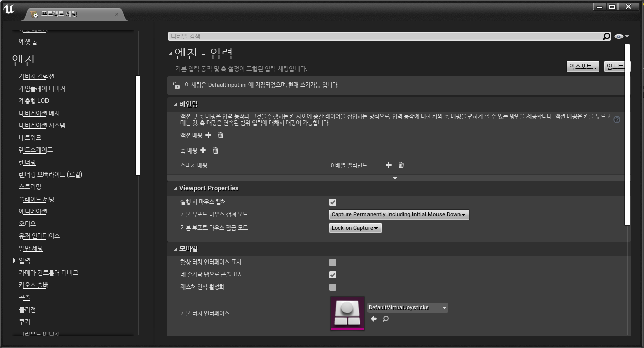Collapse the 바인딩 category

175,104
